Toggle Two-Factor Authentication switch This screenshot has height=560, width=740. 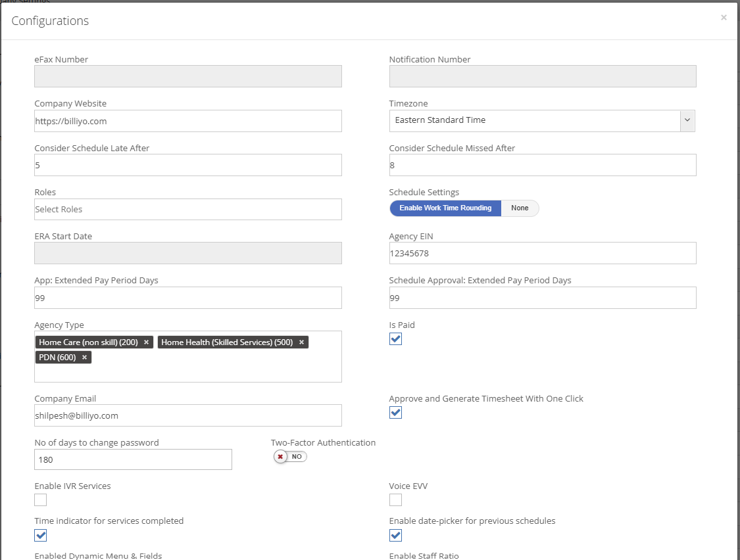pyautogui.click(x=290, y=456)
